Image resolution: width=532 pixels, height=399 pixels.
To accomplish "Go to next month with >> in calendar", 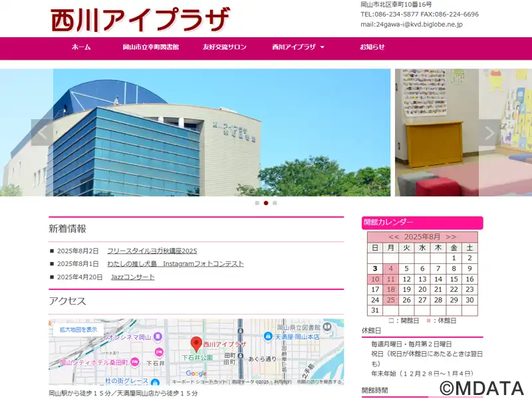I will point(451,237).
